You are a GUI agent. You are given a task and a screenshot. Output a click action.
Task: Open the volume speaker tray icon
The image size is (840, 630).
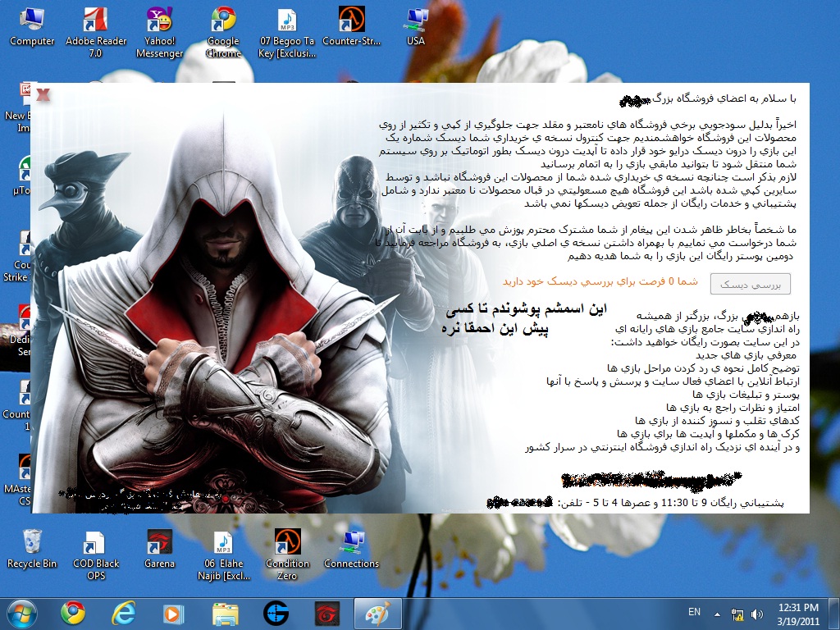point(757,614)
